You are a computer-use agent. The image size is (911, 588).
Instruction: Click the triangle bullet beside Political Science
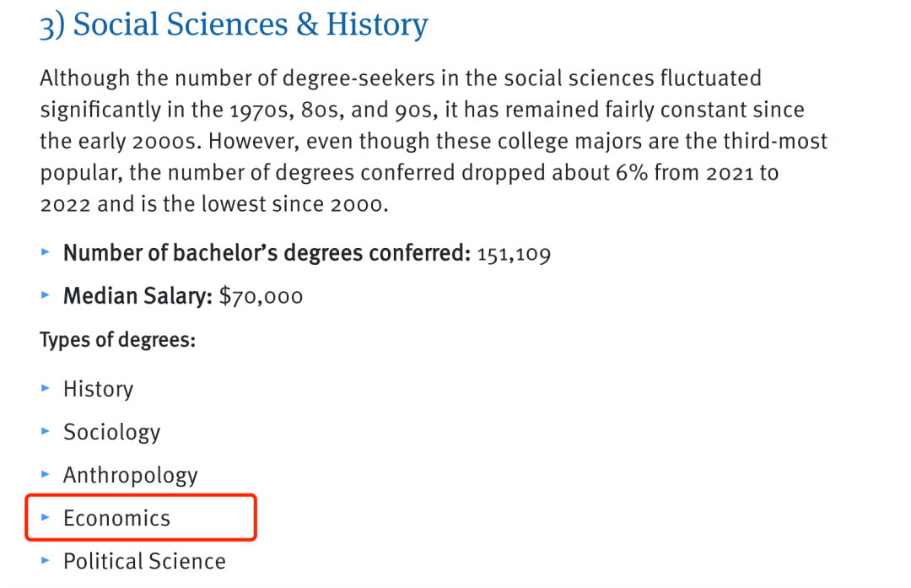click(46, 561)
